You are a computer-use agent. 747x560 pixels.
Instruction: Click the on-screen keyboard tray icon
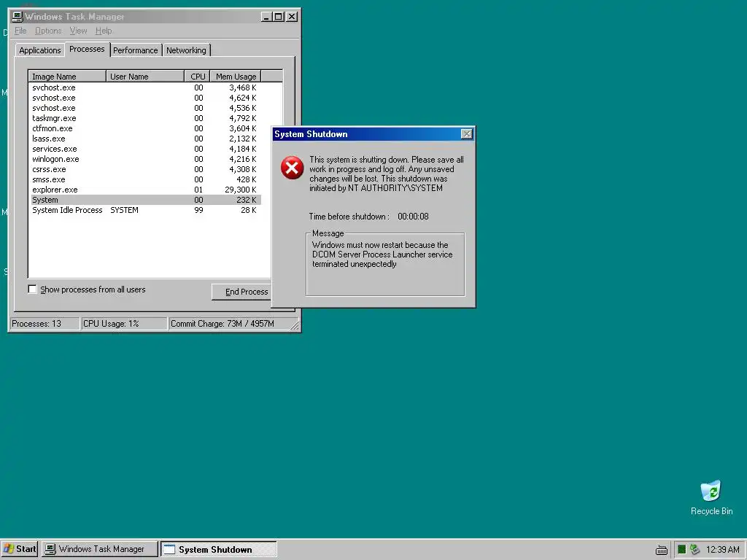(x=661, y=550)
